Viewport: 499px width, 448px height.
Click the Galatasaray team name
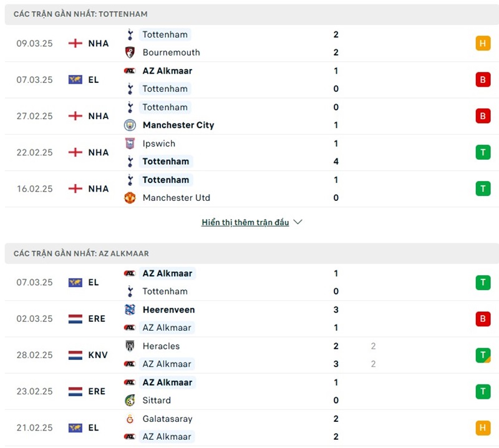pyautogui.click(x=167, y=419)
